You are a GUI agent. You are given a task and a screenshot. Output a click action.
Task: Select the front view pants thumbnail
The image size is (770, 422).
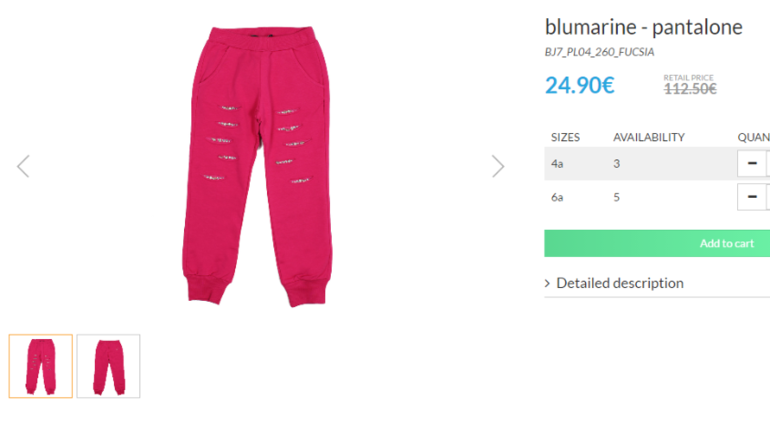click(x=41, y=366)
